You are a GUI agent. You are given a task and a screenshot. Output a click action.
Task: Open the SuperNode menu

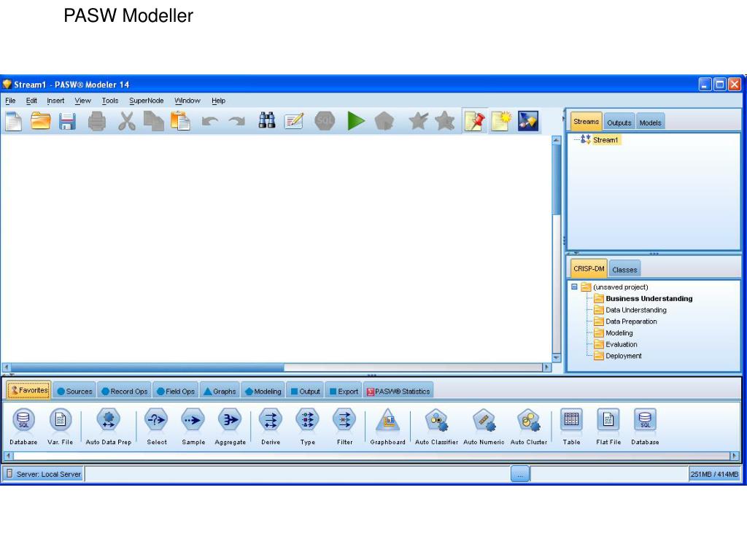(146, 101)
